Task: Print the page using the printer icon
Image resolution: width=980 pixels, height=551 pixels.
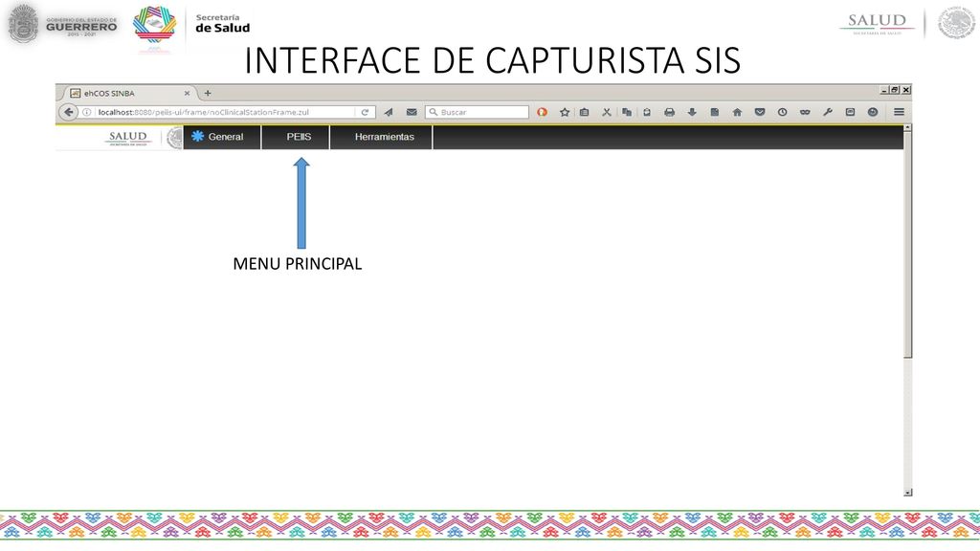Action: [669, 113]
